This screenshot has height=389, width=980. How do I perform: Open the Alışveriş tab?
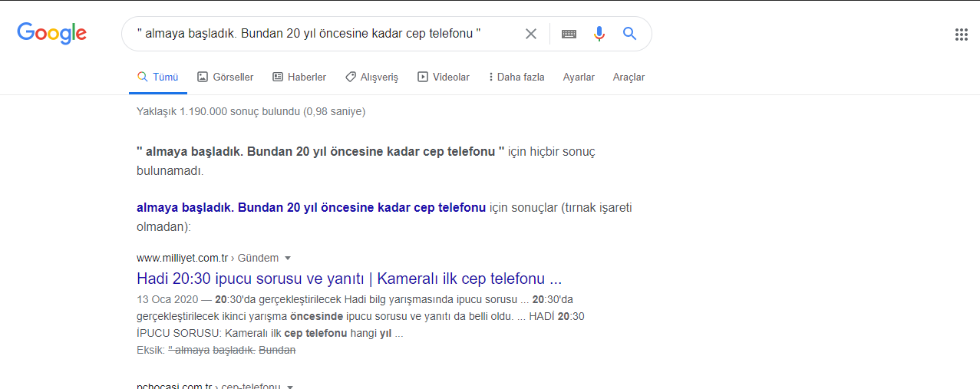pos(371,77)
